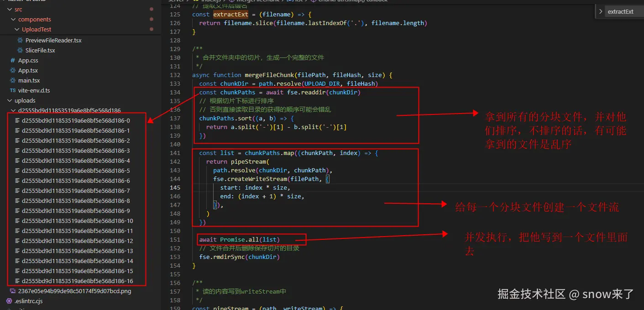644x310 pixels.
Task: Click the React icon of PreviewFileReader.tsx
Action: 20,40
